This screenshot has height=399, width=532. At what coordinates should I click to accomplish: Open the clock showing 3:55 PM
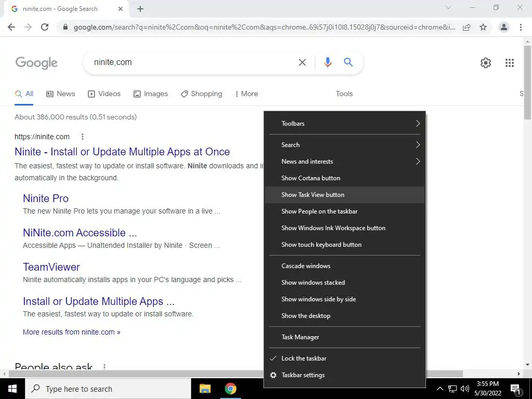point(487,389)
